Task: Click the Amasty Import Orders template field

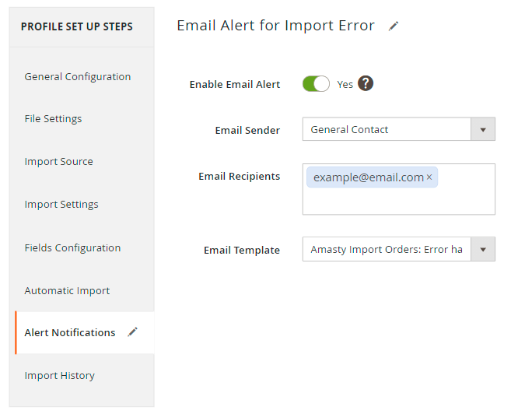Action: coord(387,250)
